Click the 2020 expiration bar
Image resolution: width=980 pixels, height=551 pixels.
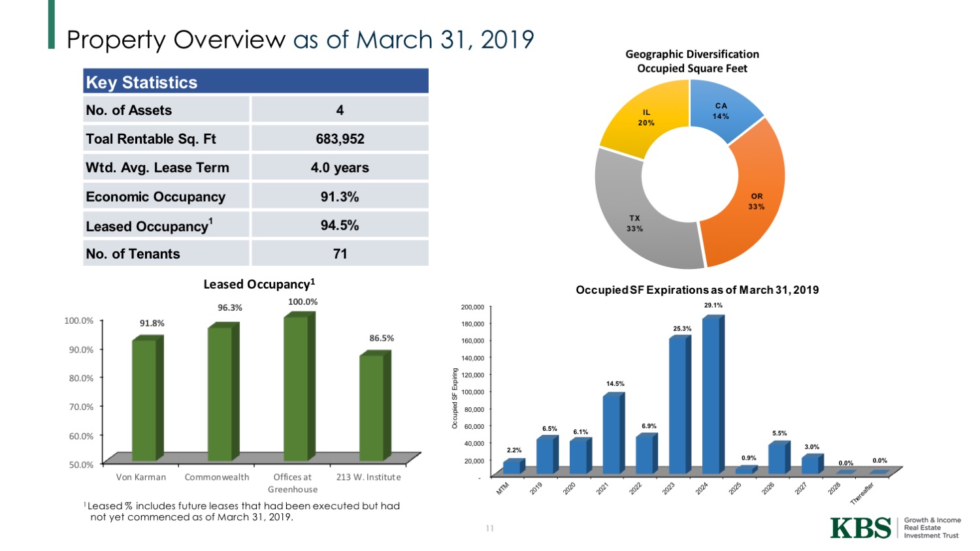(x=581, y=456)
